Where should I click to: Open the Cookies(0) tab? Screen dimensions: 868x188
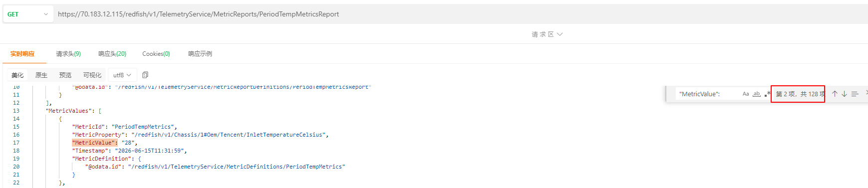click(x=156, y=54)
